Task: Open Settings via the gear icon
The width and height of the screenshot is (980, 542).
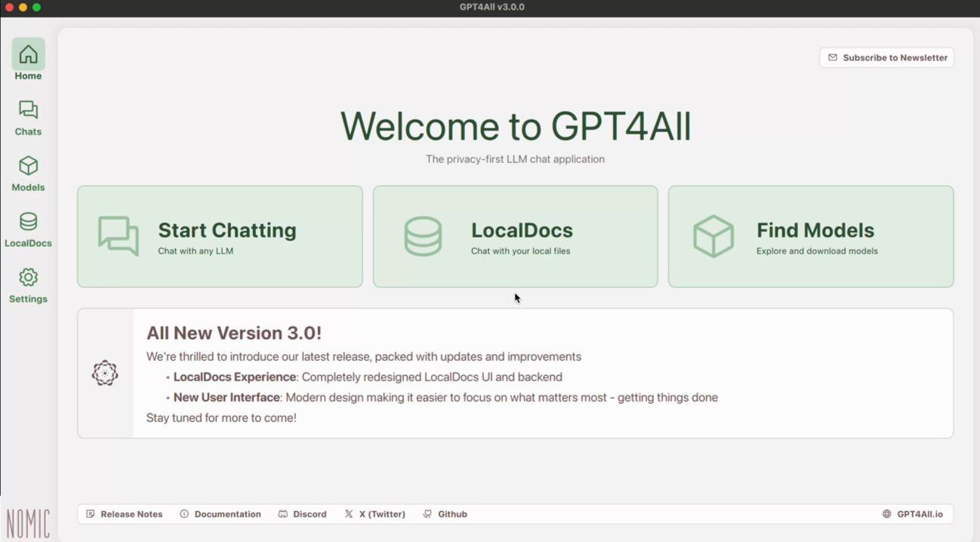Action: (28, 278)
